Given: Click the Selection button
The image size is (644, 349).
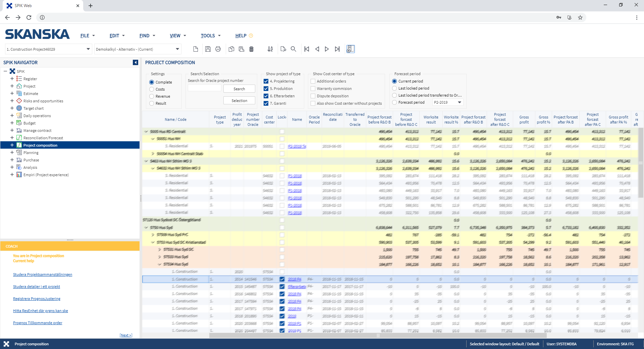Looking at the screenshot, I should (x=239, y=101).
